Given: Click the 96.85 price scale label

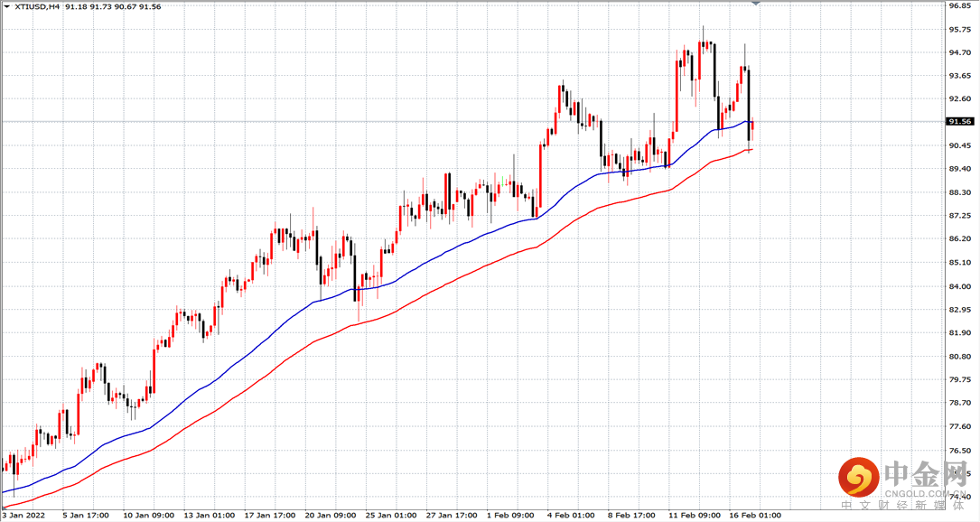Looking at the screenshot, I should (959, 5).
